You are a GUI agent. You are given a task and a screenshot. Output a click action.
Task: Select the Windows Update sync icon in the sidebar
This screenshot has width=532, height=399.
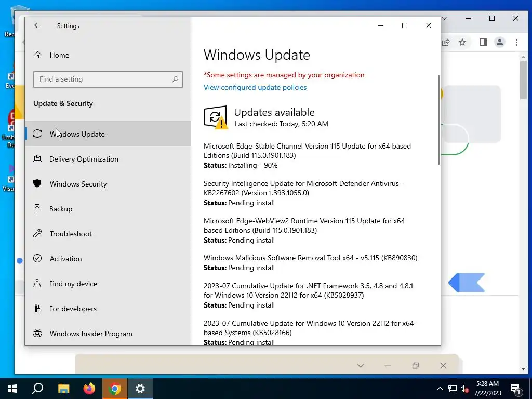pos(37,134)
